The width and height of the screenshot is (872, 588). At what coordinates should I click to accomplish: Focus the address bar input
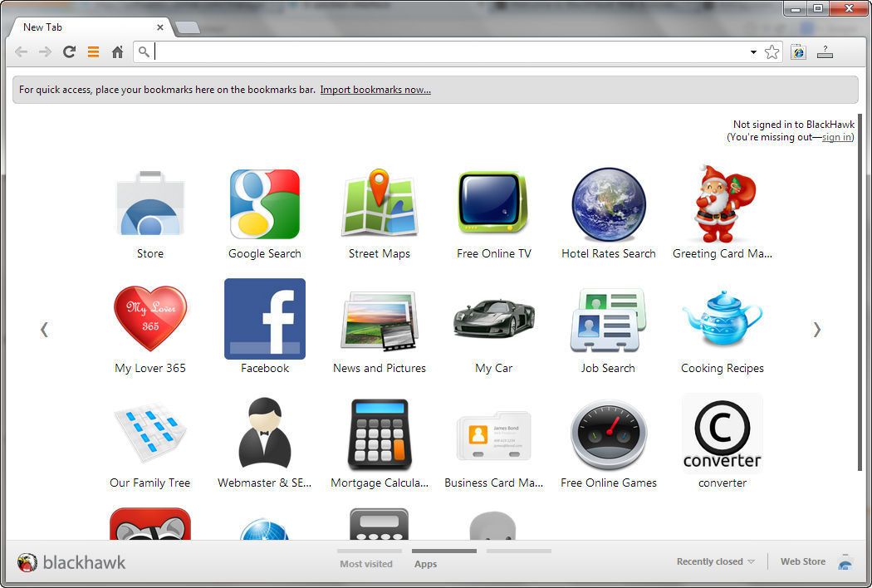click(x=450, y=51)
